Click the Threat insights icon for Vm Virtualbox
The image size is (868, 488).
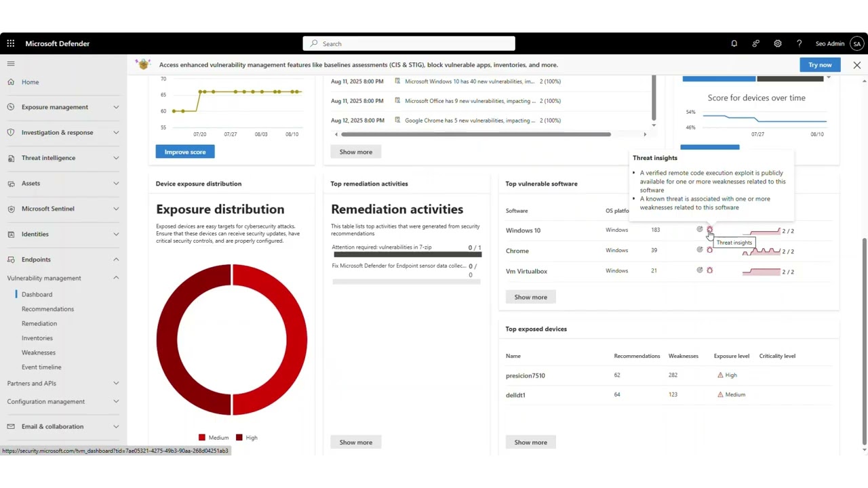(x=709, y=270)
